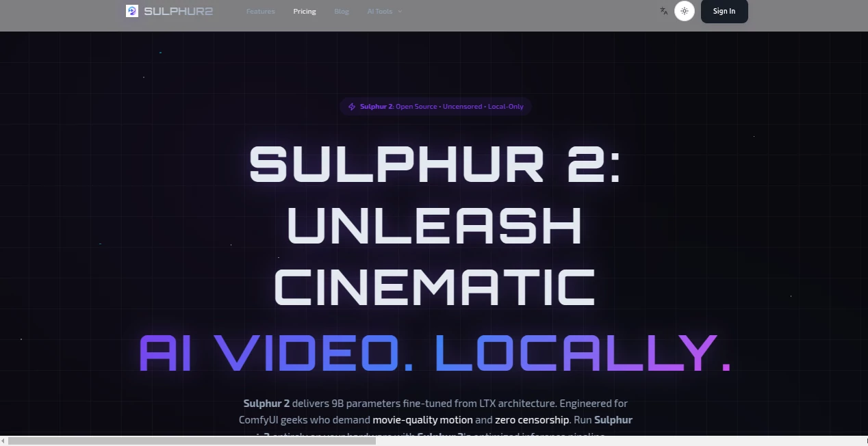Click the "Open Source • Uncensored • Local-Only" badge text
The width and height of the screenshot is (868, 446).
click(x=459, y=107)
